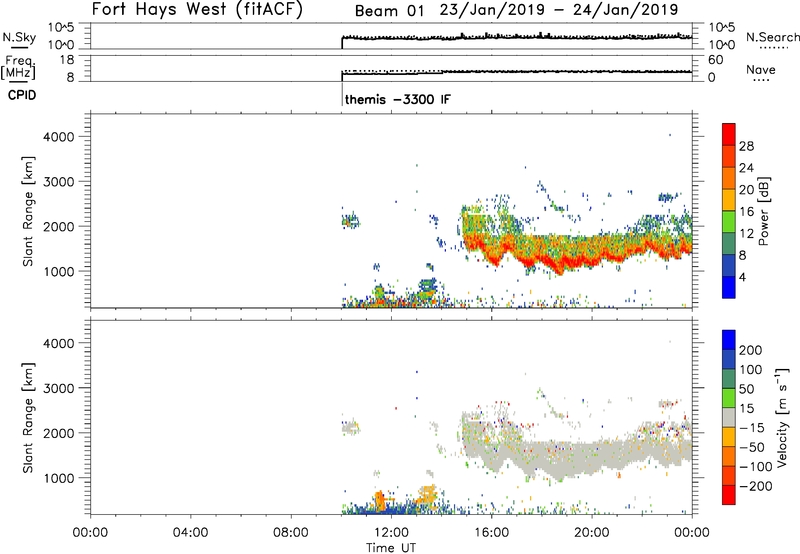Click the 'Beam 01' label

point(389,11)
